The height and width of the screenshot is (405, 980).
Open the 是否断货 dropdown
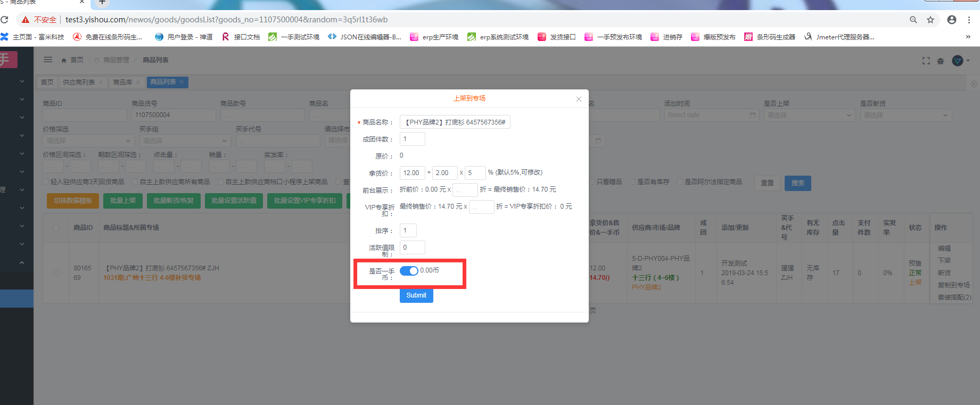[x=906, y=115]
